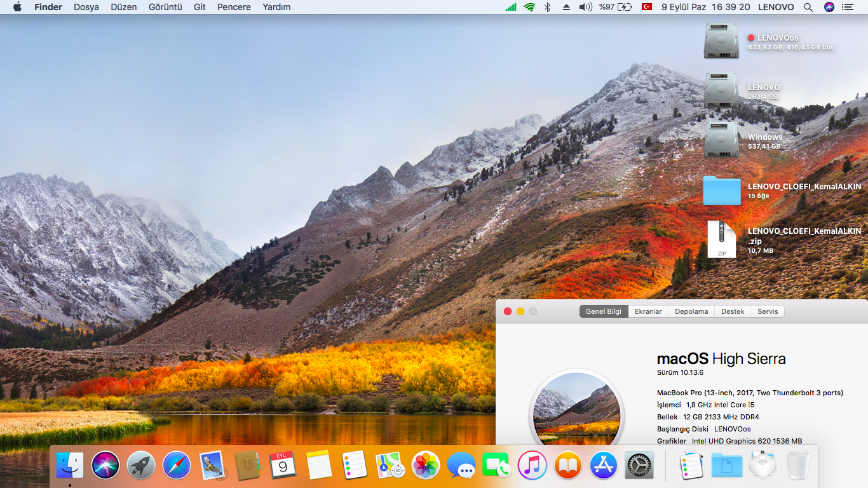Launch Siri from the Dock
This screenshot has width=868, height=488.
[105, 466]
